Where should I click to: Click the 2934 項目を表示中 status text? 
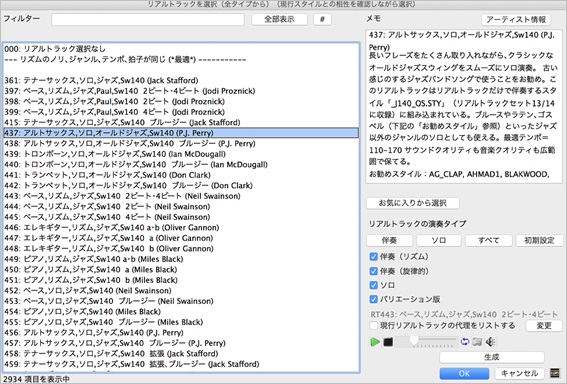(37, 379)
